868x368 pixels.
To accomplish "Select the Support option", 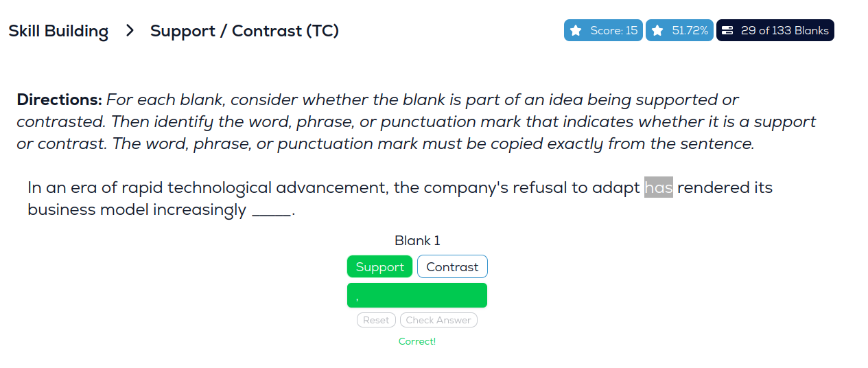I will pos(379,267).
